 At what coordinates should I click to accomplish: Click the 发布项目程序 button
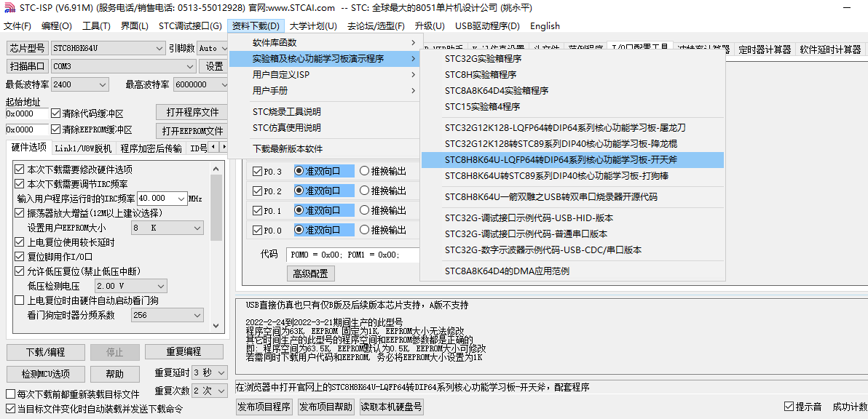(264, 407)
